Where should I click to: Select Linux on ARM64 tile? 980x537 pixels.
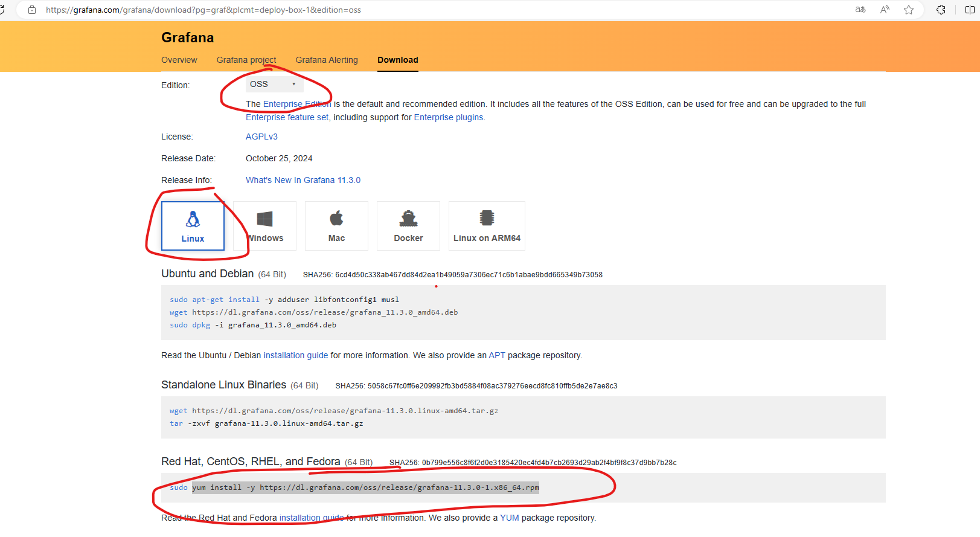pos(487,226)
